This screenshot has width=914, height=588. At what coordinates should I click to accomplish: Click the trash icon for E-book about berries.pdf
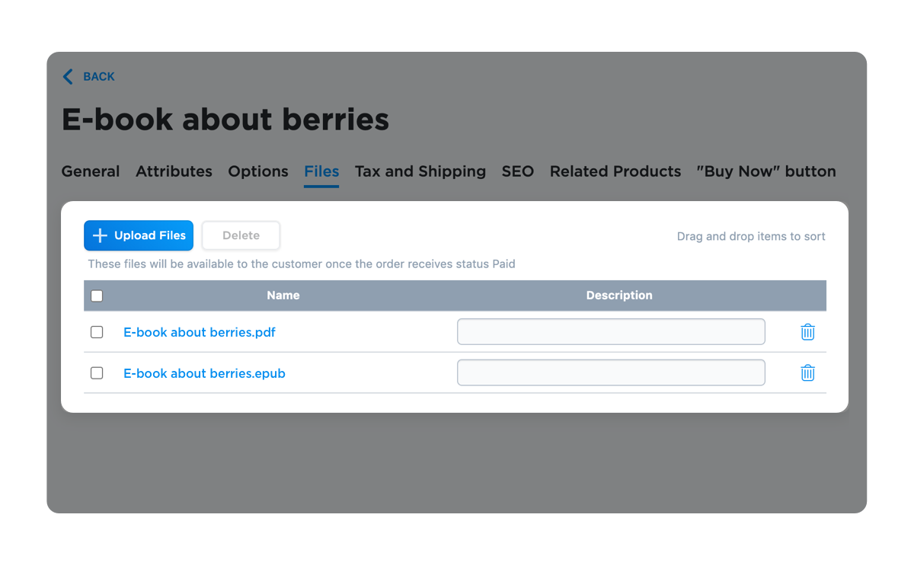pos(808,332)
